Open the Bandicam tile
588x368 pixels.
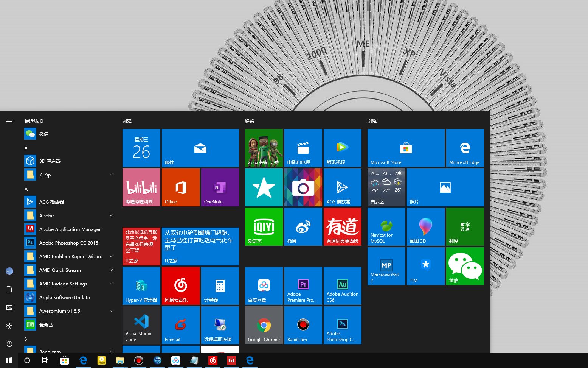303,325
